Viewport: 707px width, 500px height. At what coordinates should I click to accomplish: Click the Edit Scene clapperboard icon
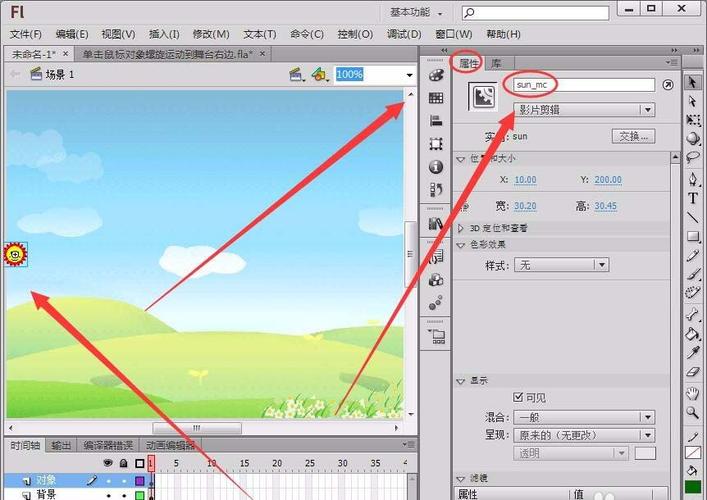coord(296,74)
